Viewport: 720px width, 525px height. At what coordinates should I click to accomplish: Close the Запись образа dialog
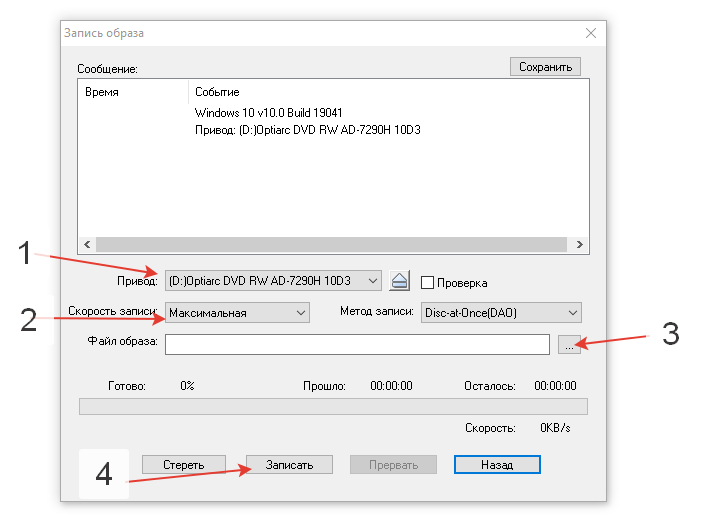(x=591, y=33)
